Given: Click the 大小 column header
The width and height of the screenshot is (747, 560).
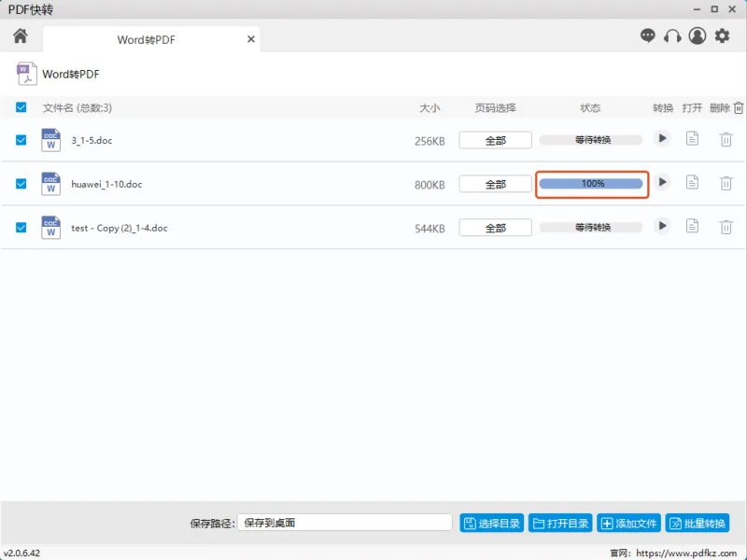Looking at the screenshot, I should (430, 108).
